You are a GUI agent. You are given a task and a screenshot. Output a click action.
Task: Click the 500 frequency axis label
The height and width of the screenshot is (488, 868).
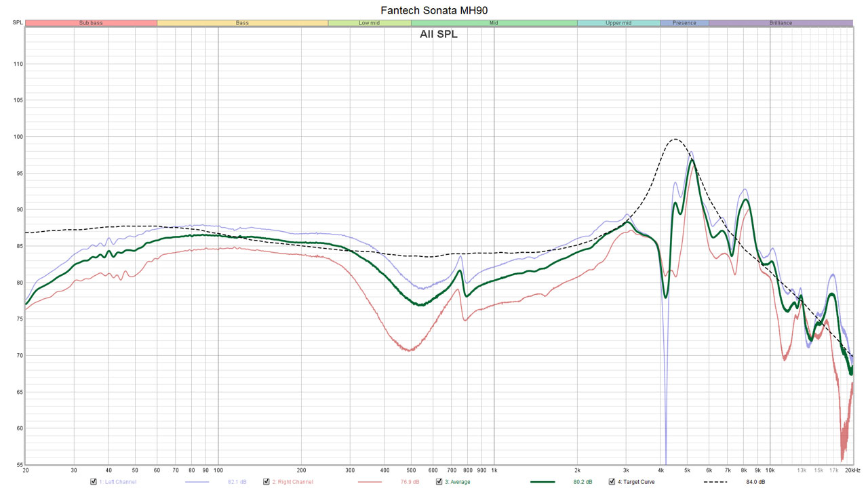pyautogui.click(x=411, y=470)
